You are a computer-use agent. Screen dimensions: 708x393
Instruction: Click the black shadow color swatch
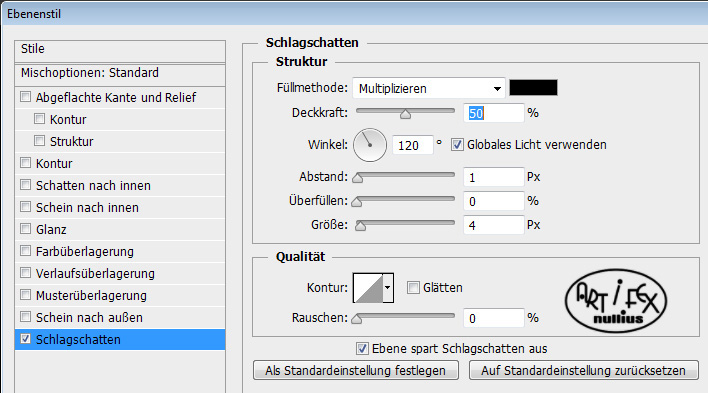click(533, 88)
